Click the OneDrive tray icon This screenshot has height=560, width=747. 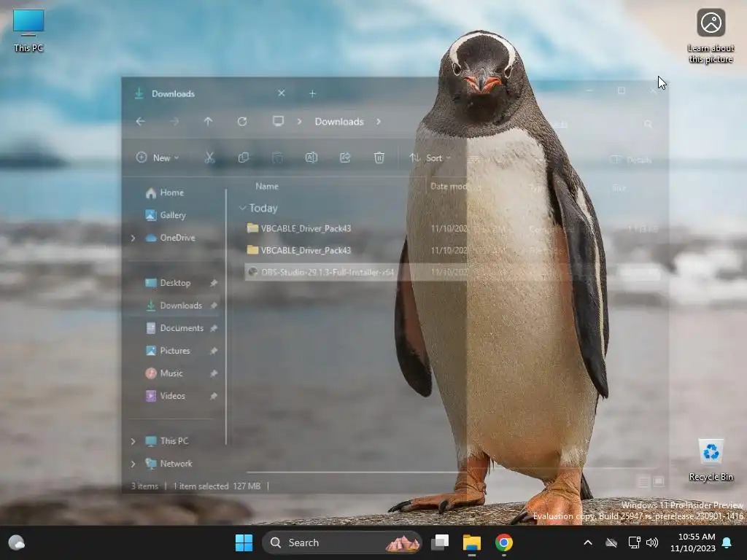[x=611, y=542]
